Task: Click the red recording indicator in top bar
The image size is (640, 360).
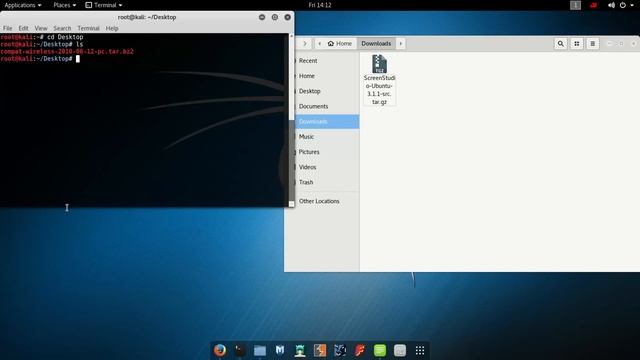Action: [593, 5]
